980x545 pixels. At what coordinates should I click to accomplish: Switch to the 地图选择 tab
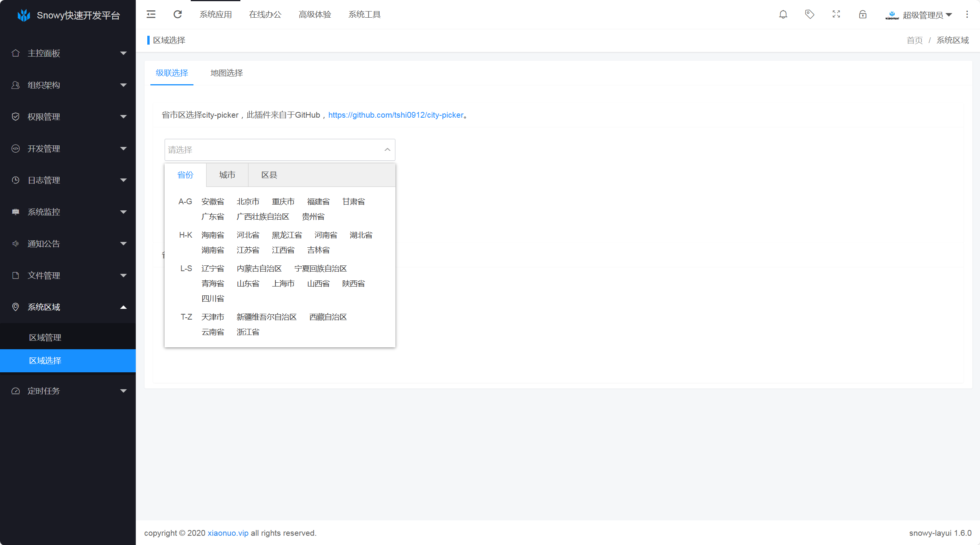227,73
